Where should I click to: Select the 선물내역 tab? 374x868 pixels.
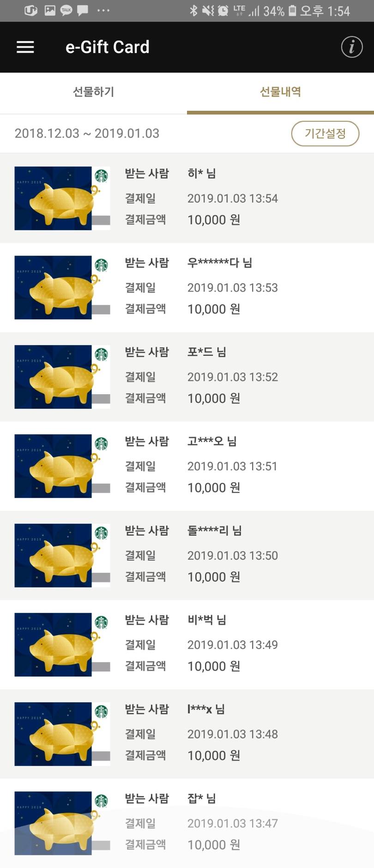click(280, 92)
